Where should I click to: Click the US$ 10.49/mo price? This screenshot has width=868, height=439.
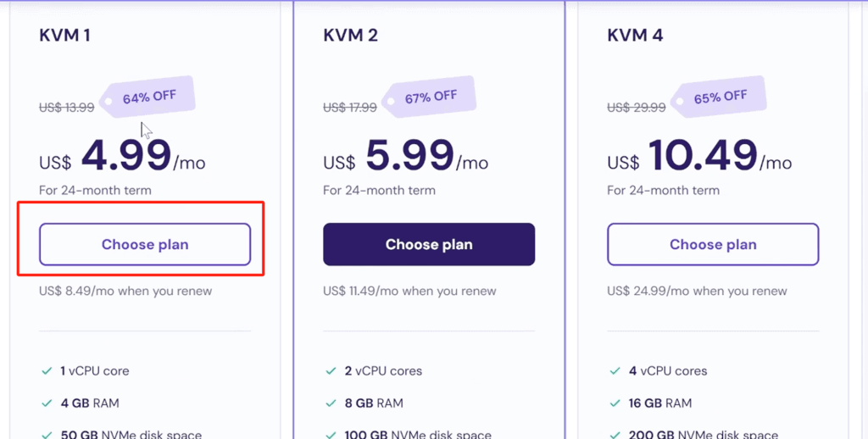(699, 157)
